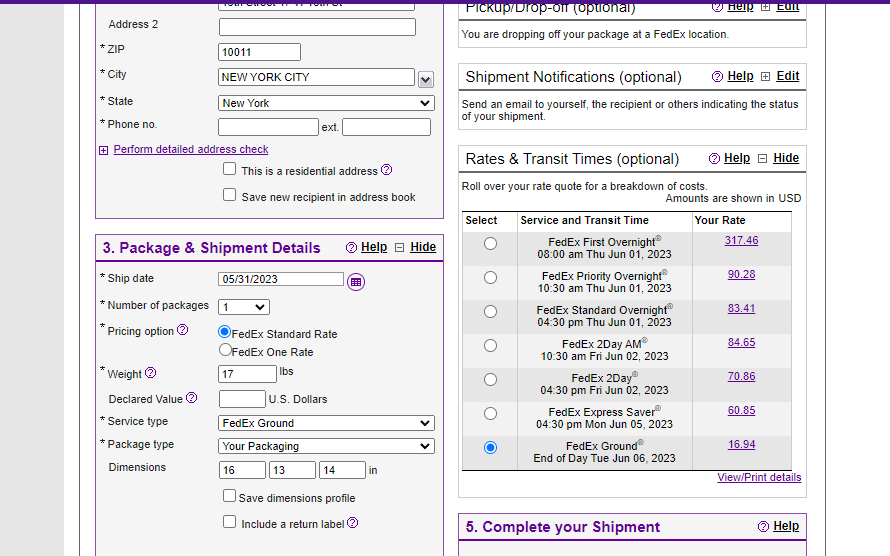This screenshot has height=556, width=890.
Task: Select FedEx Standard Rate pricing option
Action: 225,332
